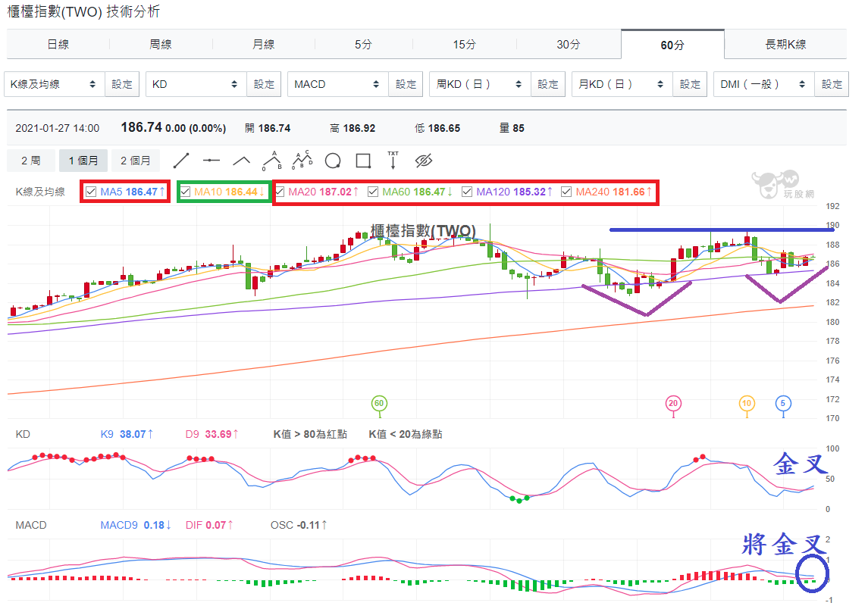The height and width of the screenshot is (606, 868).
Task: Open the K線及均線 indicator dropdown
Action: (55, 84)
